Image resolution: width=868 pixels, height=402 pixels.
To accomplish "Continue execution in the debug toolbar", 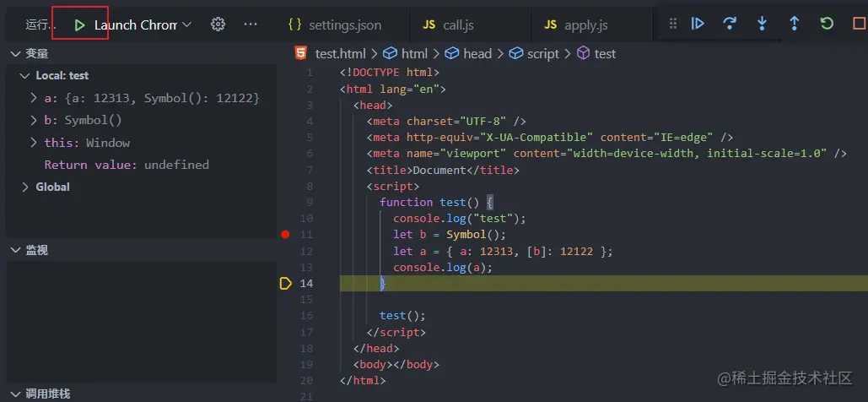I will click(x=698, y=24).
